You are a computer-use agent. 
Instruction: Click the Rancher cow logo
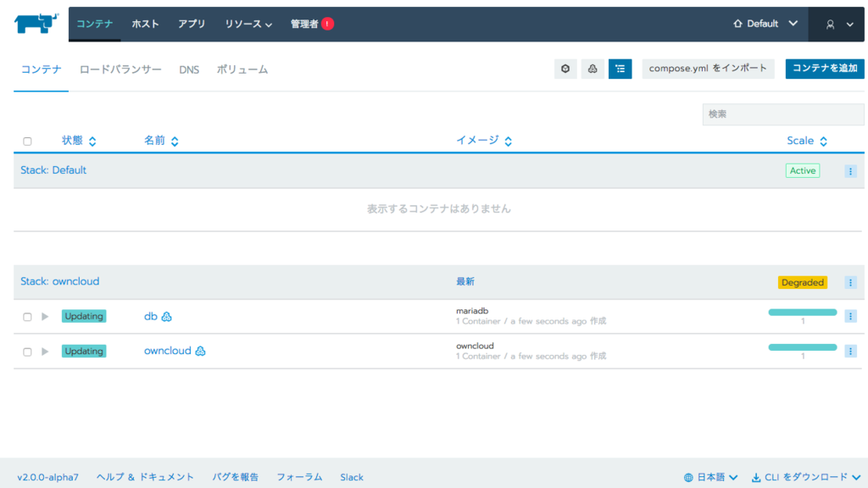pyautogui.click(x=36, y=24)
